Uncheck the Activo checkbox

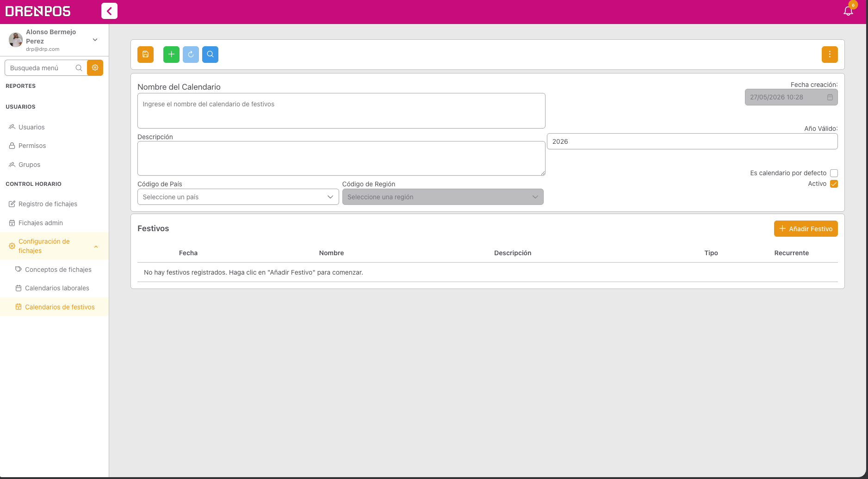[x=834, y=184]
